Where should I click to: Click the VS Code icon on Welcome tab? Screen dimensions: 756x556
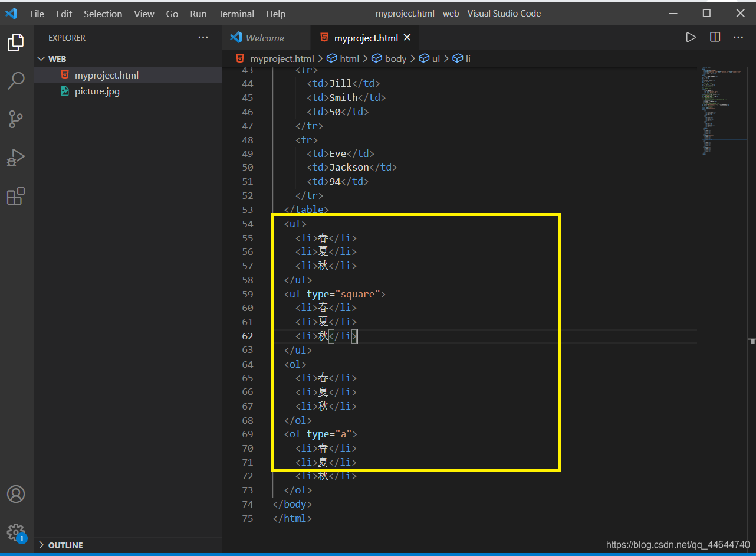pyautogui.click(x=236, y=37)
